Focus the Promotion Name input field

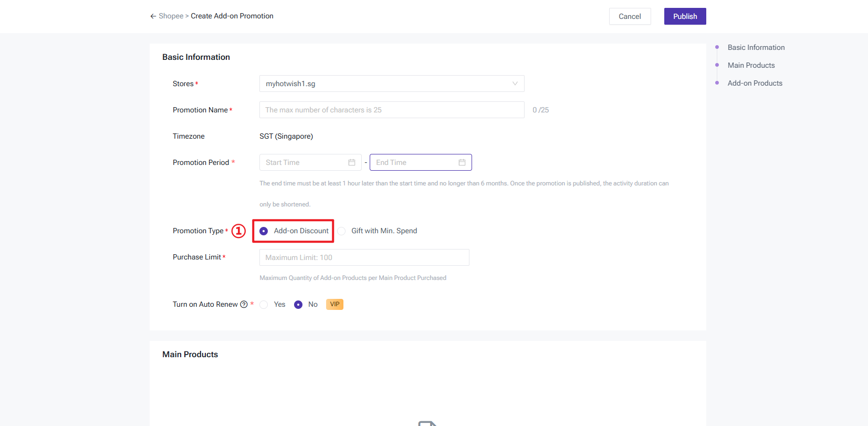click(391, 110)
